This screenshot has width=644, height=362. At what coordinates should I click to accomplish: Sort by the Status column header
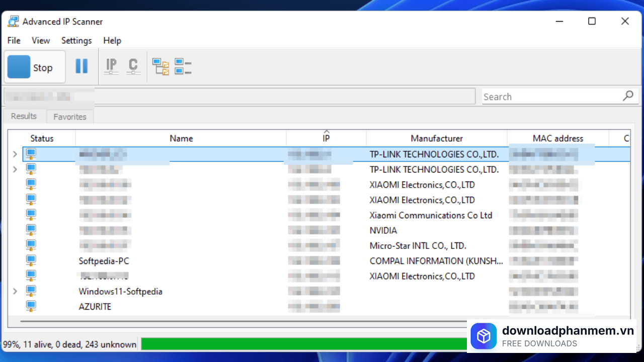42,138
